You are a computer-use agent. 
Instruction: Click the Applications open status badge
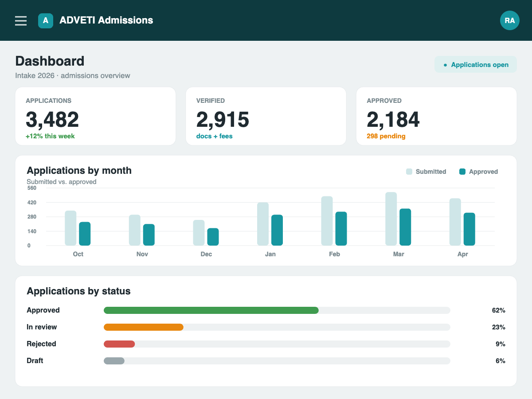[476, 65]
